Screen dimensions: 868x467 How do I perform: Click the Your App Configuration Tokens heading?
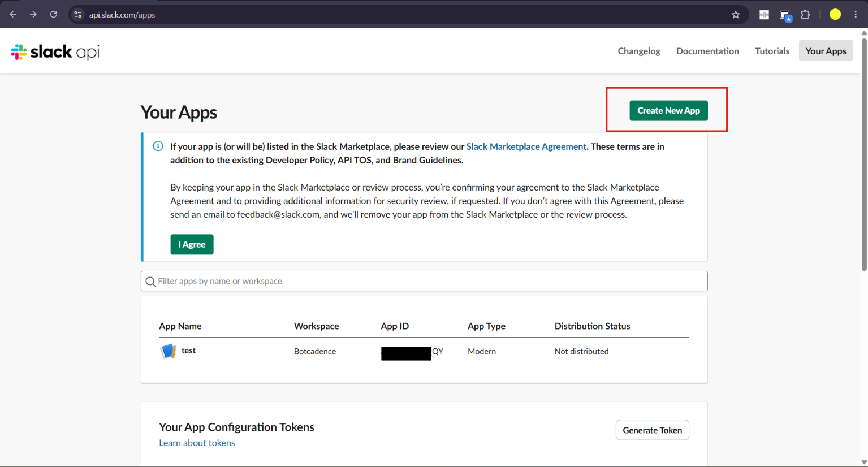click(236, 427)
